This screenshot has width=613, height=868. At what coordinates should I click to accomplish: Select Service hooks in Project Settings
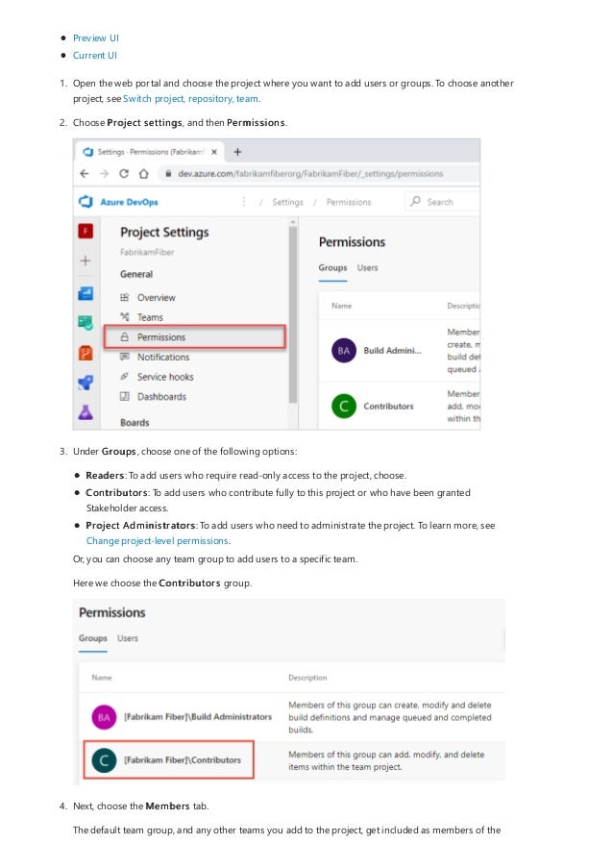pyautogui.click(x=165, y=377)
